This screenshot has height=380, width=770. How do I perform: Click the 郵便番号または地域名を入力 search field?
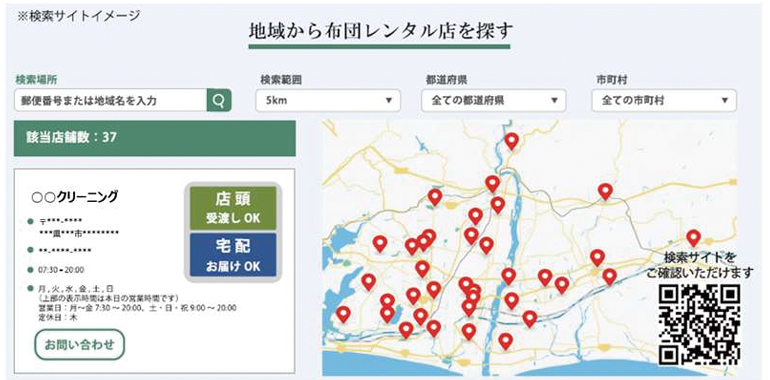click(x=110, y=101)
